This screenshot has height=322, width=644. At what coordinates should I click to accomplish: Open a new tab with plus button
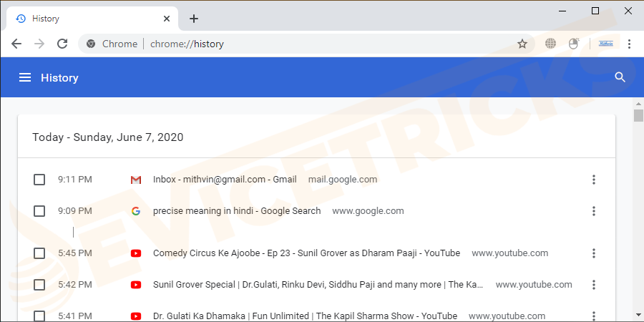click(194, 19)
